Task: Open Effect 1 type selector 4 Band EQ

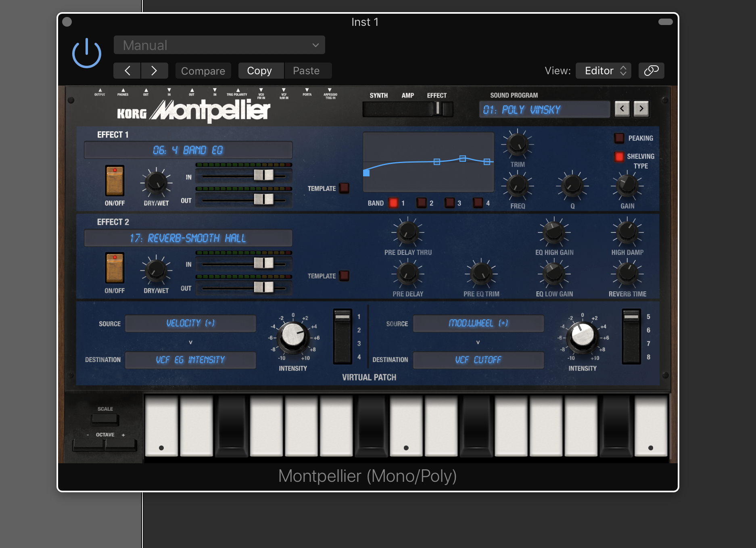Action: [x=188, y=150]
